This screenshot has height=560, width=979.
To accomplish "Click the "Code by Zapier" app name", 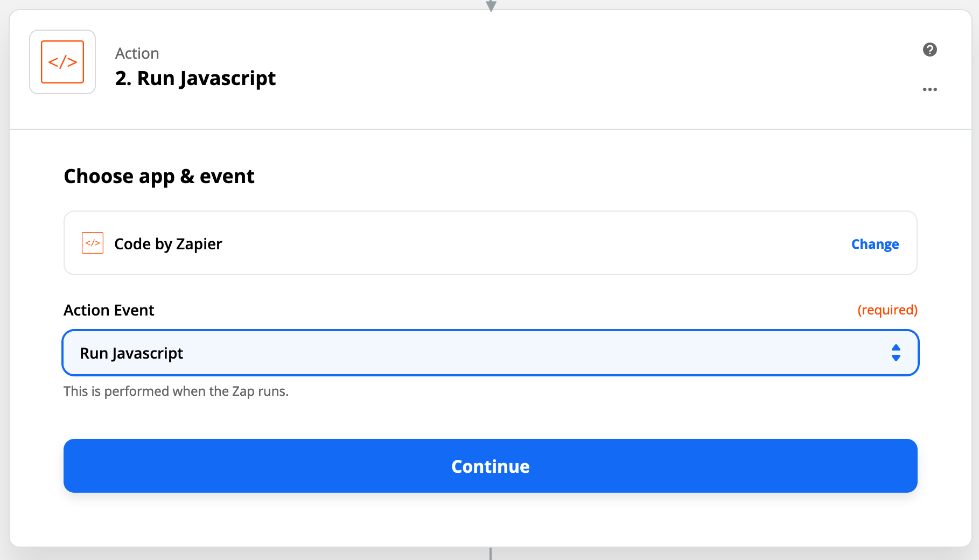I will click(x=168, y=244).
